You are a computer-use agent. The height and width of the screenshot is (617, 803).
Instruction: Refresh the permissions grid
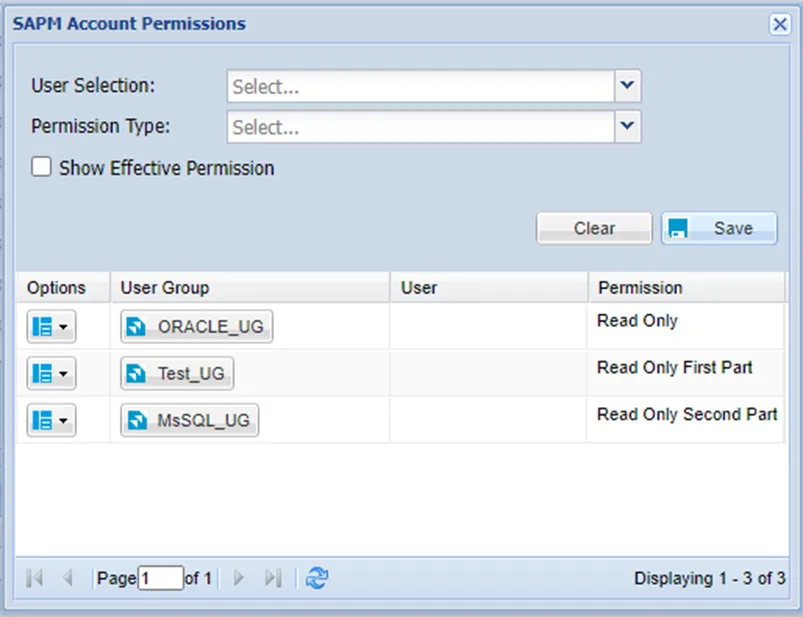(316, 578)
